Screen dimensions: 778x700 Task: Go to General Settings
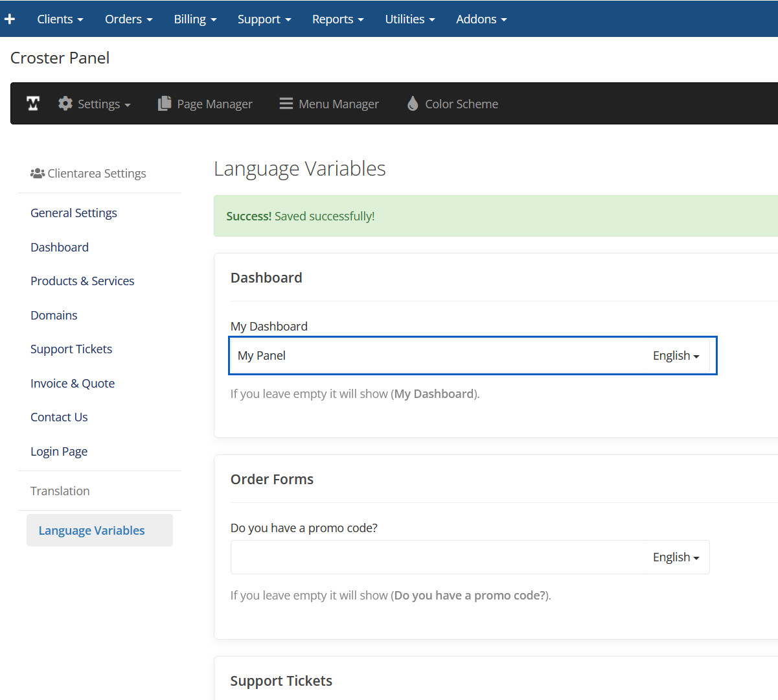coord(74,213)
